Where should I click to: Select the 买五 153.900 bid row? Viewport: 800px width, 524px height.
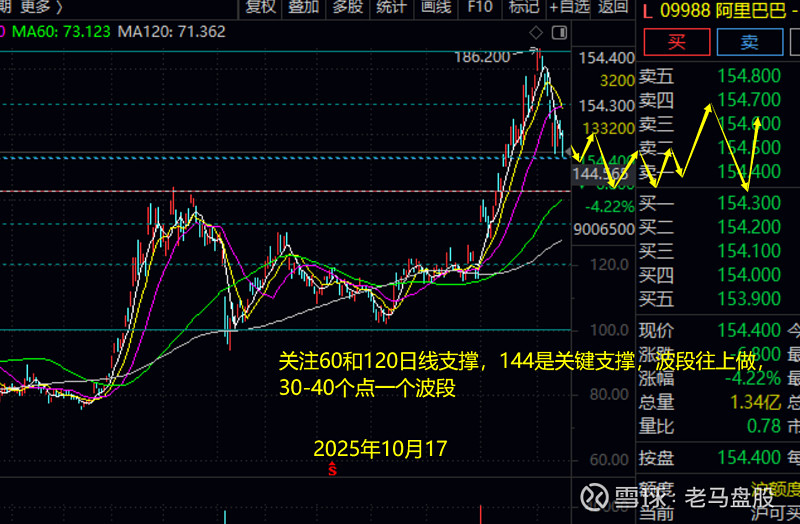click(x=710, y=298)
